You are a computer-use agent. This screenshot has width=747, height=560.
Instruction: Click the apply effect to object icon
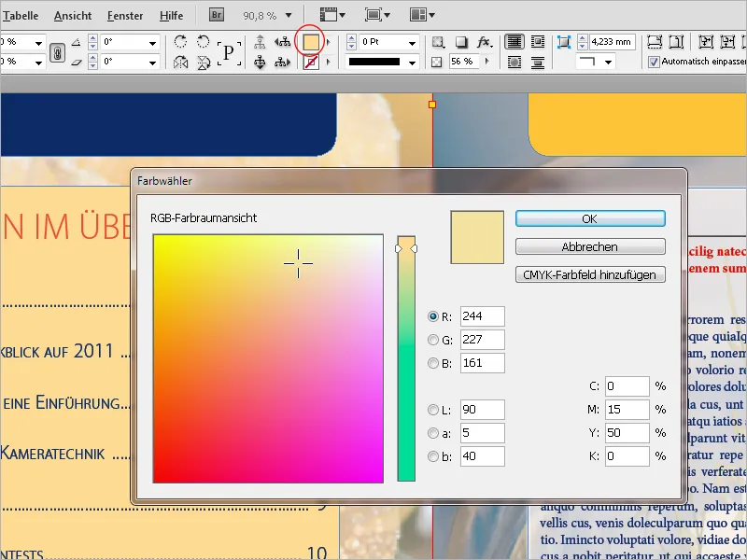[x=438, y=42]
